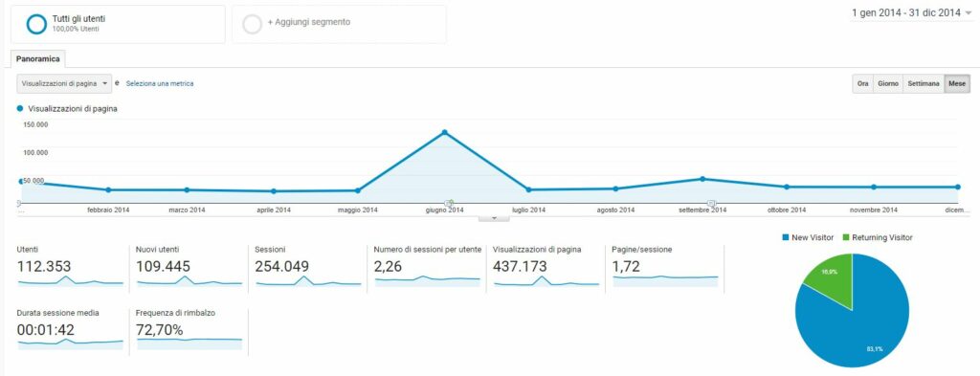
Task: Click the empty Aggiungi segmento circle icon
Action: 252,24
